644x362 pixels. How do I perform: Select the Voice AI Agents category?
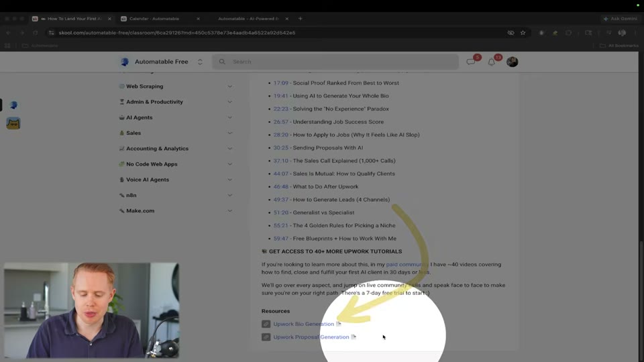pos(148,180)
